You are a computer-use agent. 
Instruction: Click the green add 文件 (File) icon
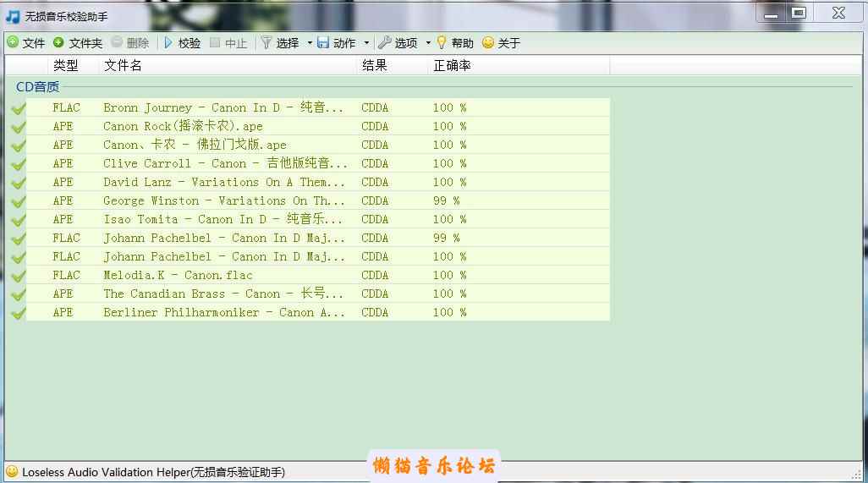pyautogui.click(x=13, y=42)
